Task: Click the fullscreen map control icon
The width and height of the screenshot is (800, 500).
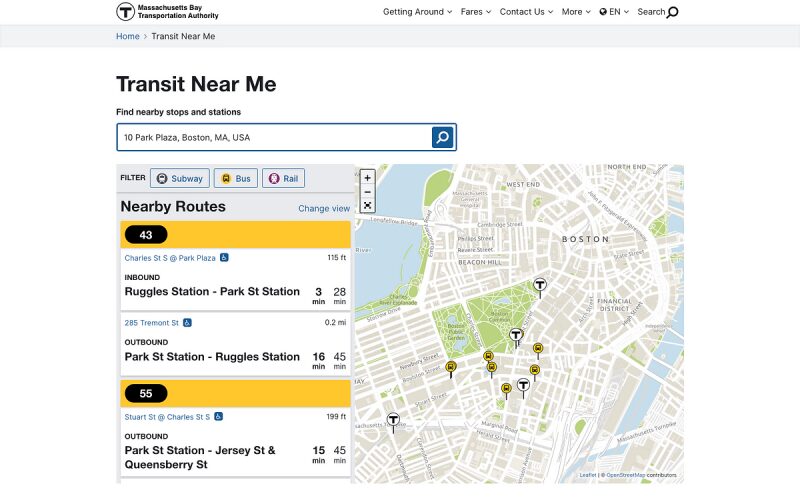Action: [x=367, y=206]
